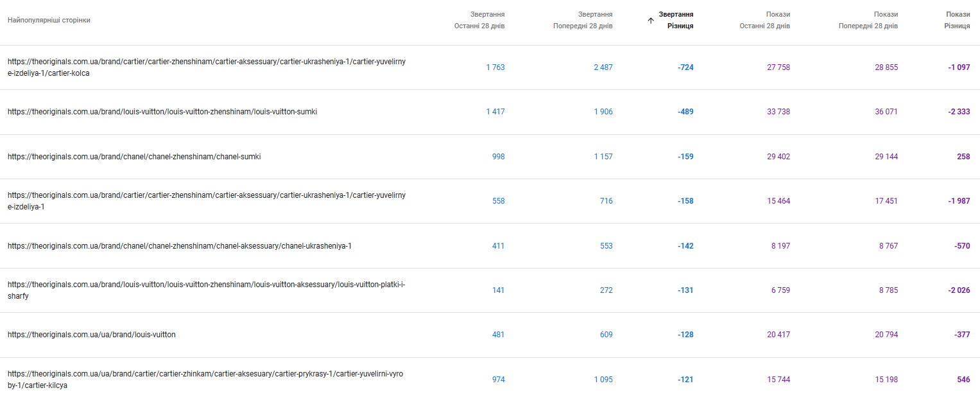Open the louis-vuitton-platki-i-sharfy page URL
Viewport: 980px width, 397px height.
[x=207, y=290]
